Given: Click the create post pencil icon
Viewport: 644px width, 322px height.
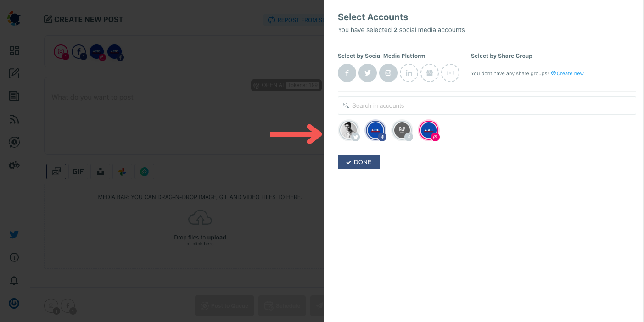Looking at the screenshot, I should (14, 73).
